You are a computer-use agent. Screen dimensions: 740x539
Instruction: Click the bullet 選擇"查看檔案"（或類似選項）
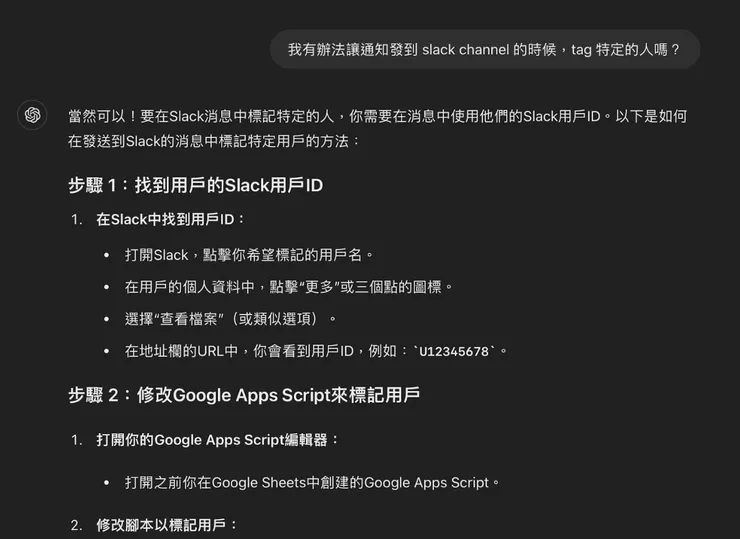point(231,319)
